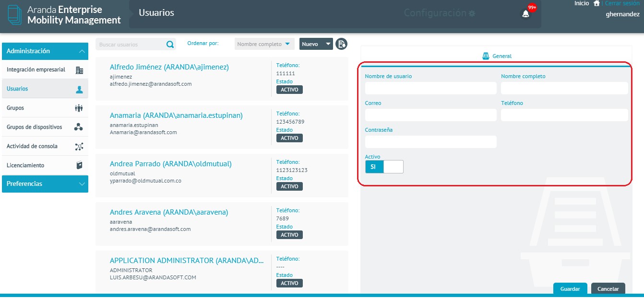The height and width of the screenshot is (298, 644).
Task: Click ACTIVO badge for Alfredo Jiménez
Action: tap(289, 90)
